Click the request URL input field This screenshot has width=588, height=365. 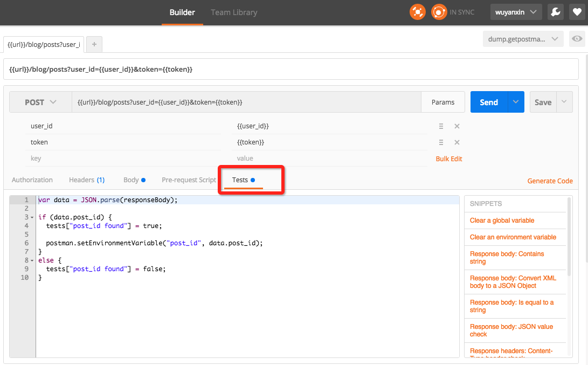click(x=246, y=102)
